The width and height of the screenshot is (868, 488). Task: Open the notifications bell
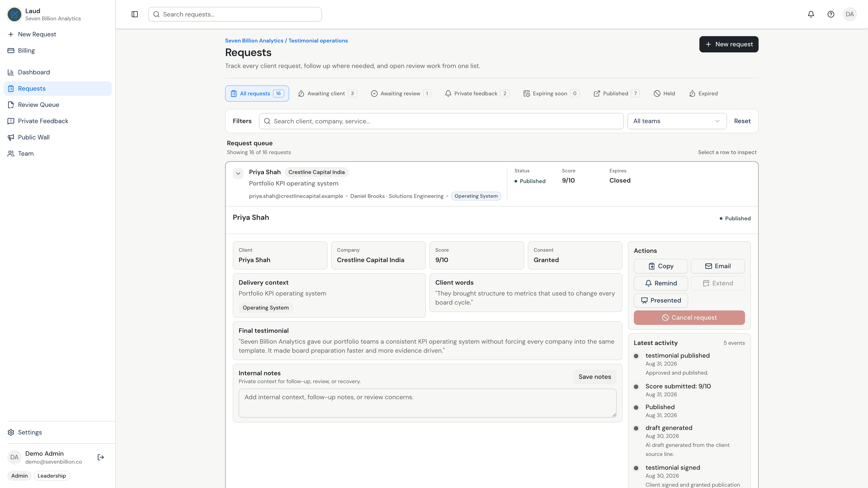coord(811,14)
